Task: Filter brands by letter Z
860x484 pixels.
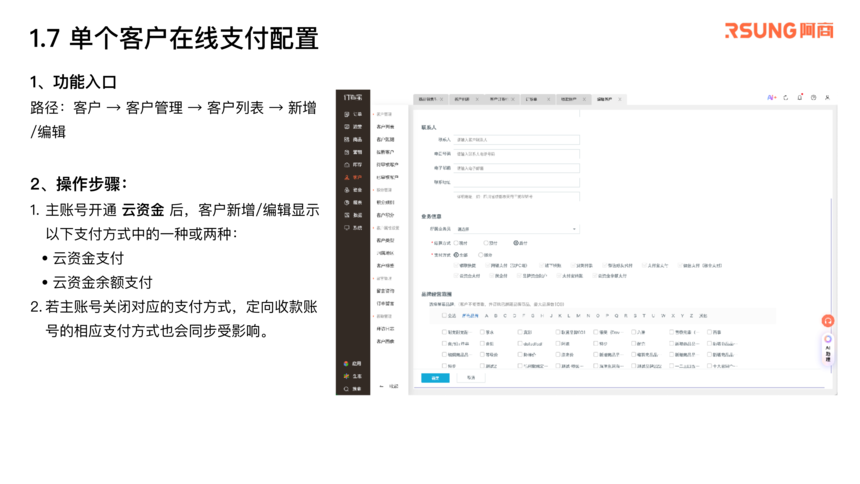Action: [691, 316]
